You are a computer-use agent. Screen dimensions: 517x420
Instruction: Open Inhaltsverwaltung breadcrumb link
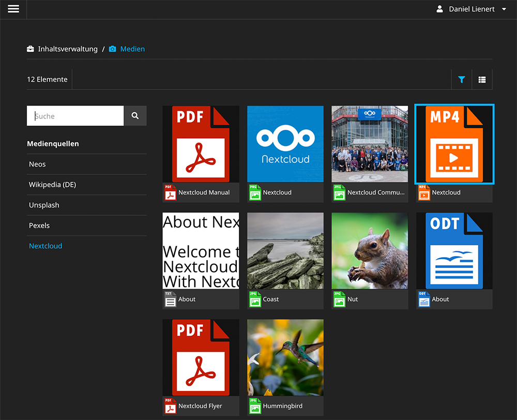(68, 49)
